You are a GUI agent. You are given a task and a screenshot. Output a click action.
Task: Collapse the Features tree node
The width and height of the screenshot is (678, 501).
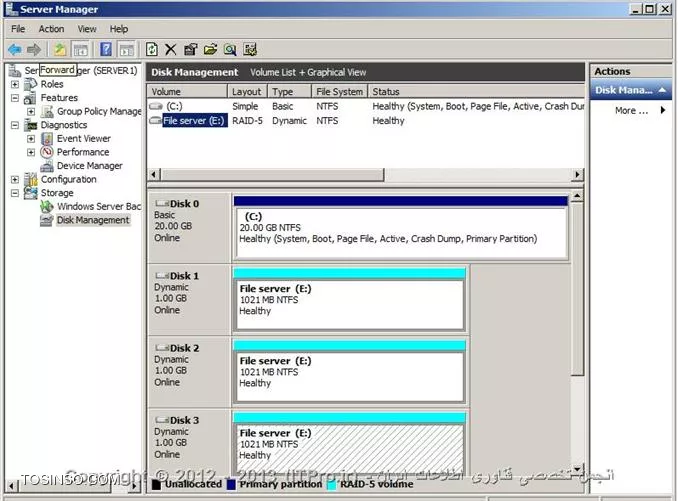(15, 98)
